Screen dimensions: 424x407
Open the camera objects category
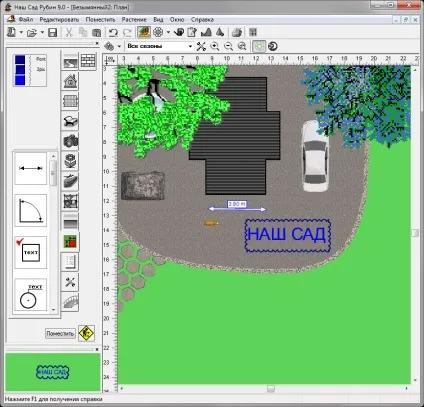[x=70, y=141]
